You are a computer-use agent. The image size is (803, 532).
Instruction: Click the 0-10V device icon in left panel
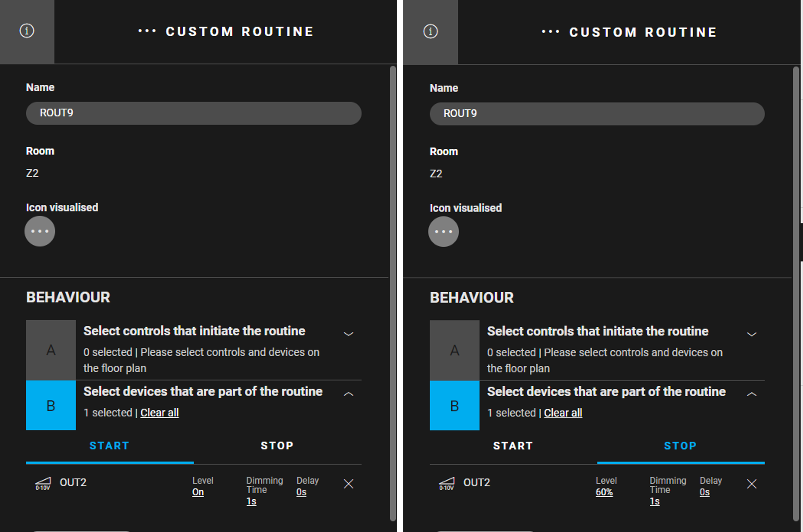(x=43, y=483)
